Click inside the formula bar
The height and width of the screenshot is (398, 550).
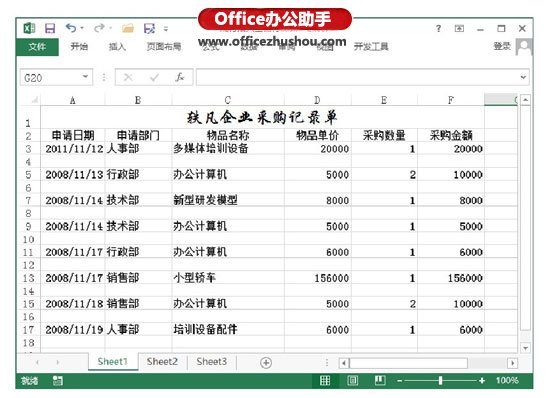click(357, 77)
